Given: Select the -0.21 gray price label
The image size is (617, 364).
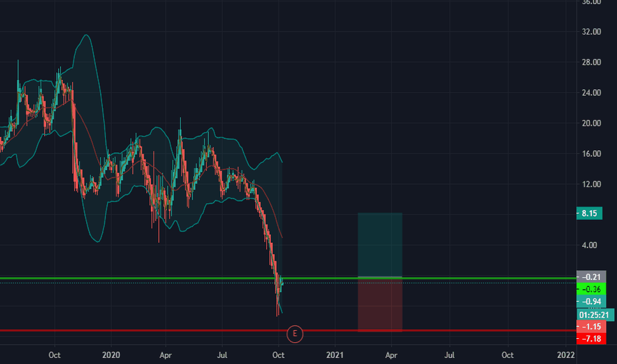Looking at the screenshot, I should 591,277.
